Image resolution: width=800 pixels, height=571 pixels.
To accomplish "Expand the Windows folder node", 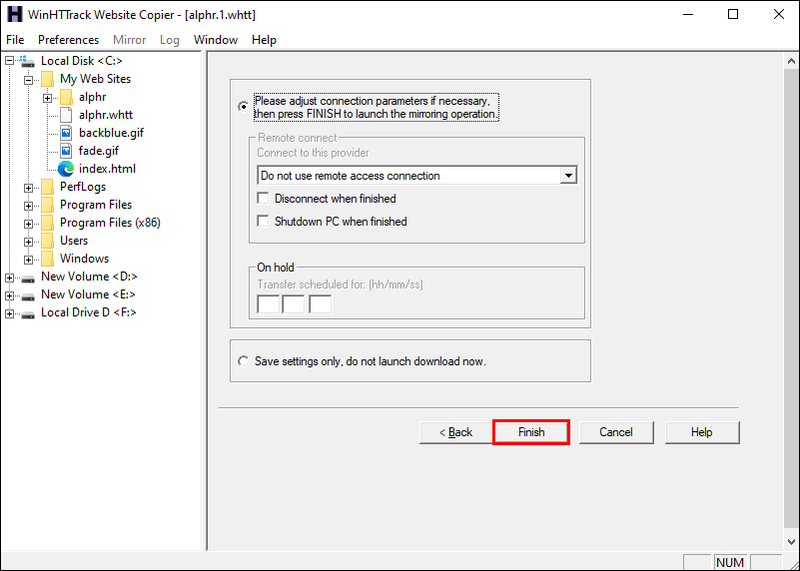I will pyautogui.click(x=29, y=260).
